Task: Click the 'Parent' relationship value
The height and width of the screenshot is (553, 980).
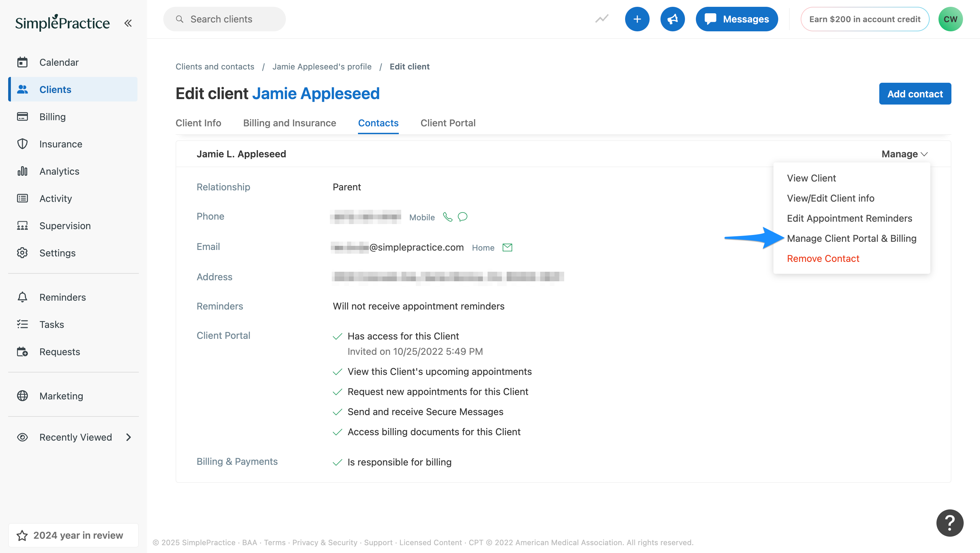Action: (347, 187)
